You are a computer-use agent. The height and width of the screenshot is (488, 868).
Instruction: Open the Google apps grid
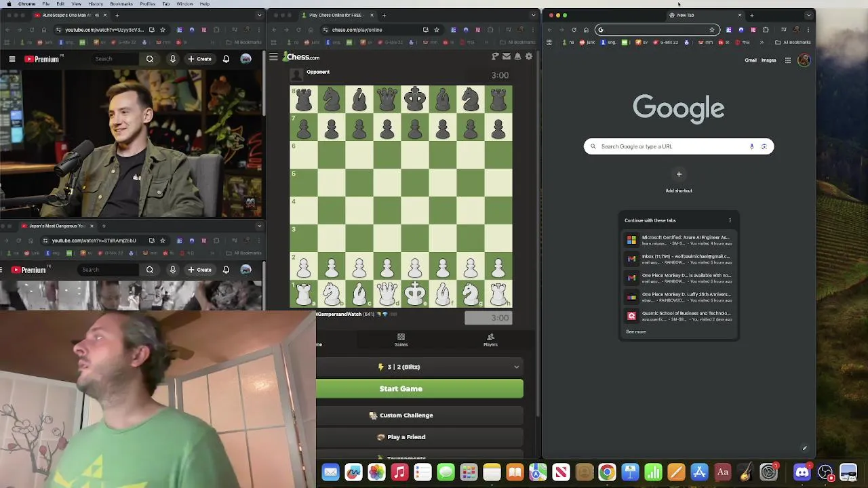pyautogui.click(x=788, y=60)
